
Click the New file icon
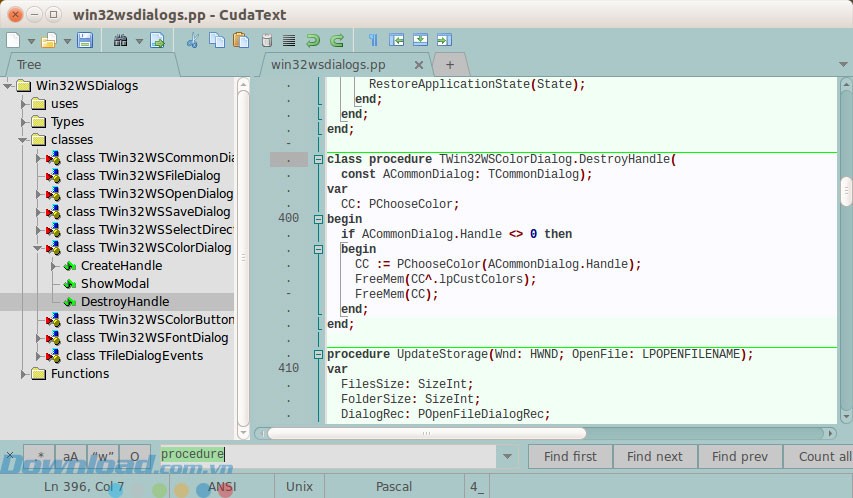pyautogui.click(x=13, y=41)
